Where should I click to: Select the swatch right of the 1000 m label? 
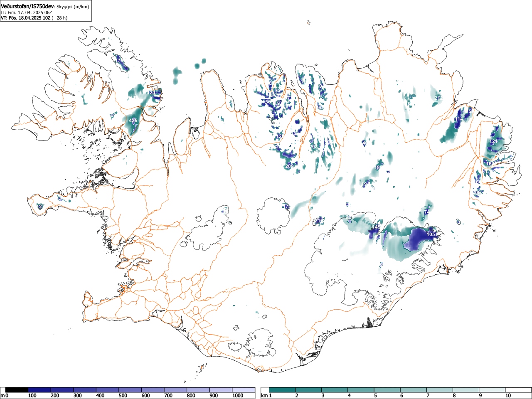click(x=244, y=390)
